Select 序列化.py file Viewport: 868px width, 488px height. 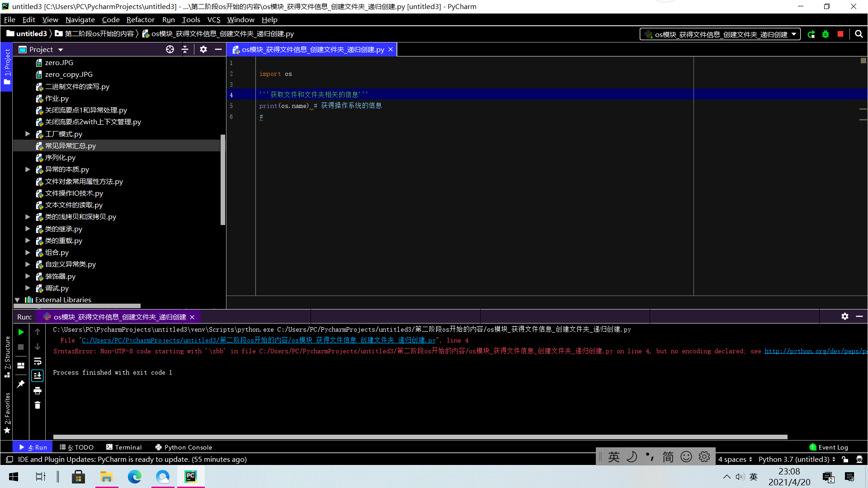click(60, 158)
